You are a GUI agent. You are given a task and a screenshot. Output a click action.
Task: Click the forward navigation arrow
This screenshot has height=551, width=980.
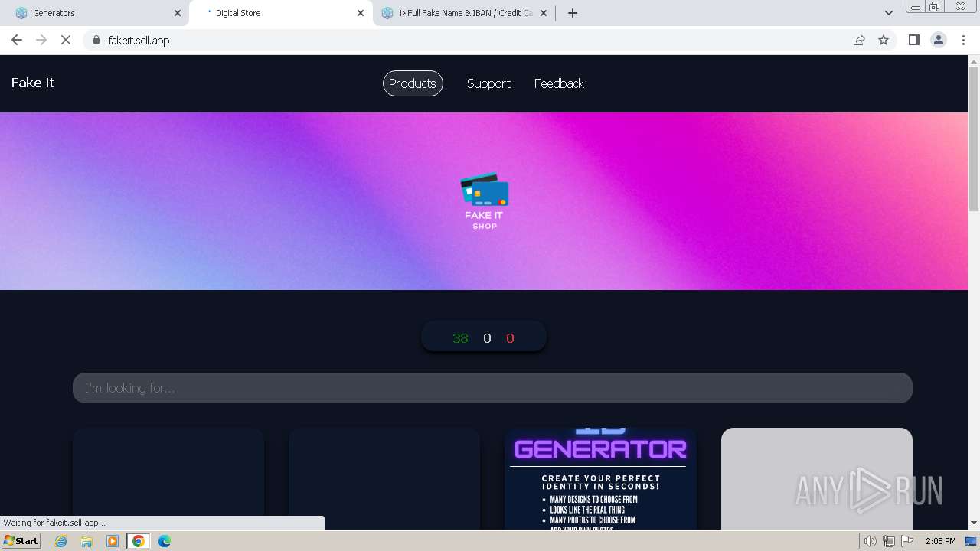[x=41, y=40]
